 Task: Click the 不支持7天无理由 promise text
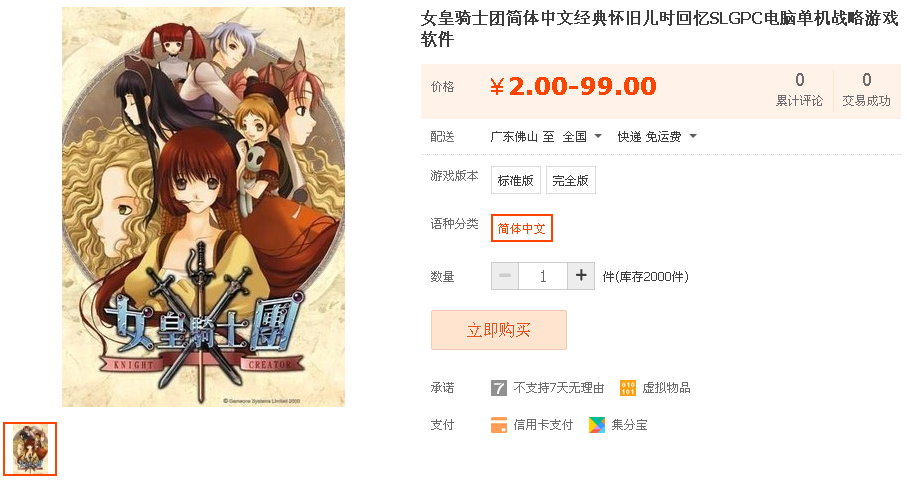point(559,388)
